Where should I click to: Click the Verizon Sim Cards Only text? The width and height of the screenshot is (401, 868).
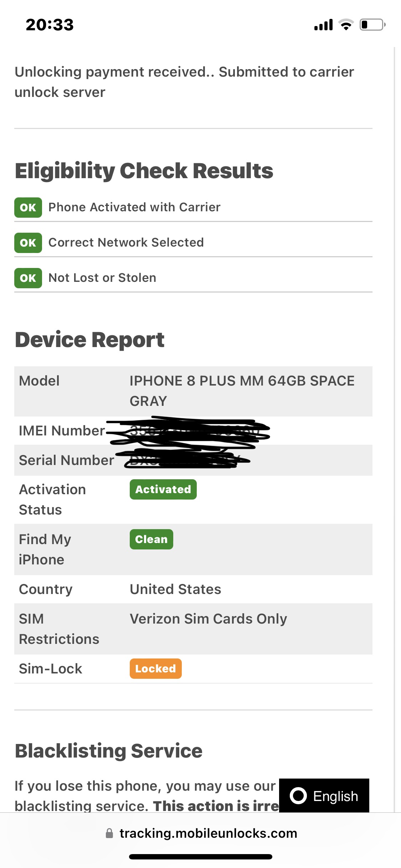point(209,619)
